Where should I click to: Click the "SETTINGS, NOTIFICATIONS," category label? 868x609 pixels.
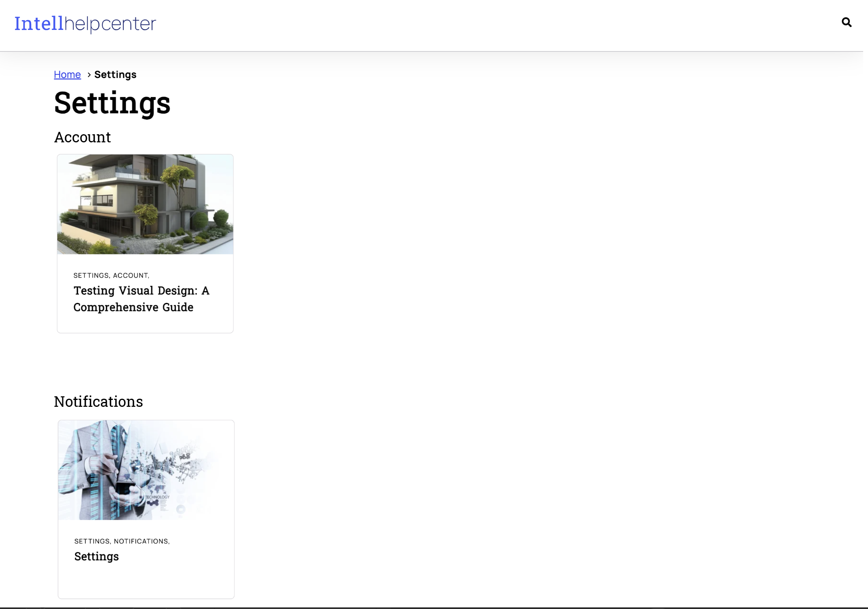pos(122,541)
